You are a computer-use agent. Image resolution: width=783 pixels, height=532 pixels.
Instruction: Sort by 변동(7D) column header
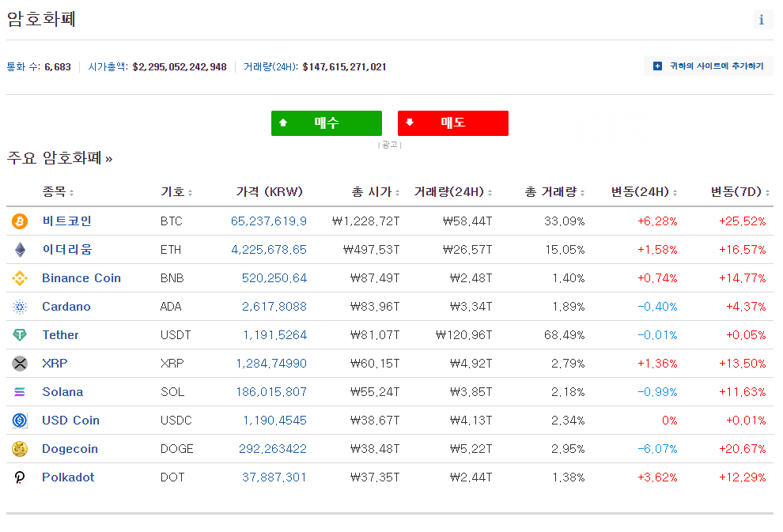coord(740,191)
